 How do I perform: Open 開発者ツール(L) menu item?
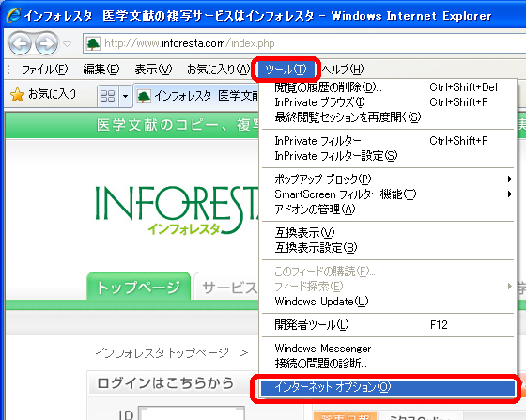(388, 325)
